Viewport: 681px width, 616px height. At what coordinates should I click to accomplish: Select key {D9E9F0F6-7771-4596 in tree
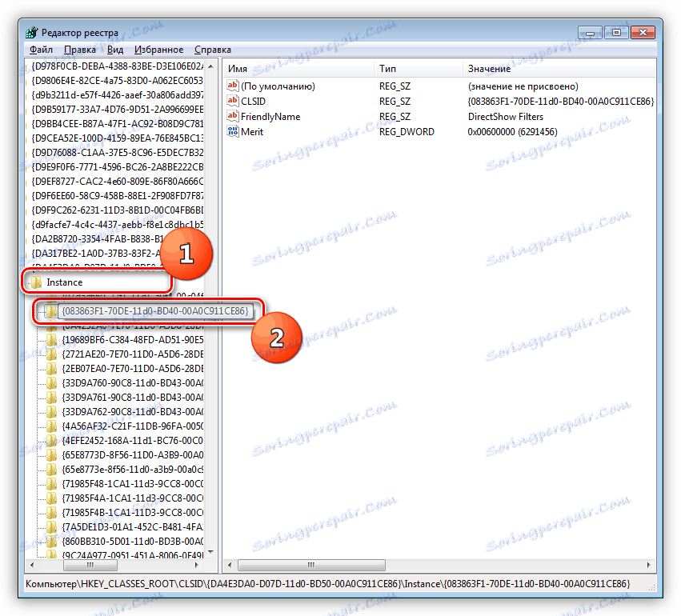pyautogui.click(x=118, y=166)
